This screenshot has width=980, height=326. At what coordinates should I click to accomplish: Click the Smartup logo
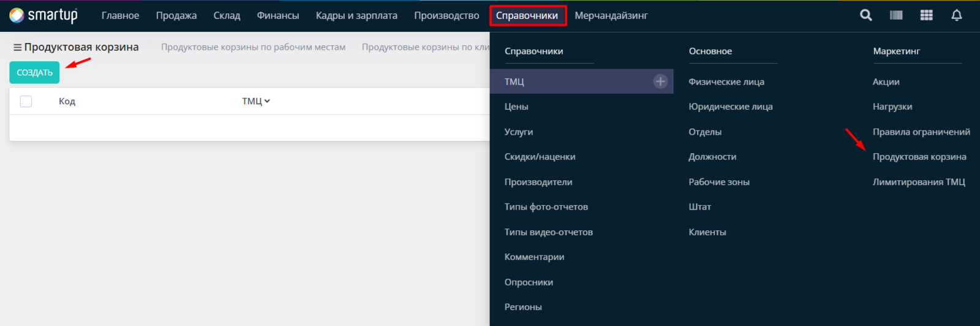click(x=43, y=15)
